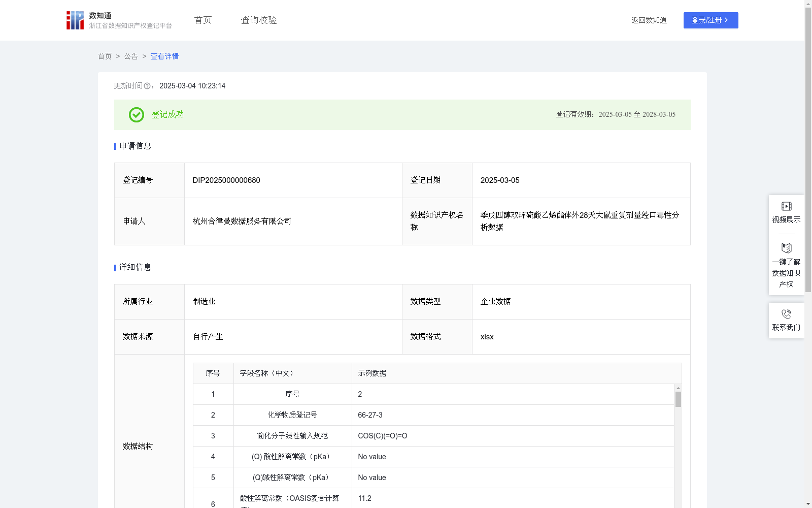Click the 申请信息 section heading
812x508 pixels.
click(x=136, y=146)
